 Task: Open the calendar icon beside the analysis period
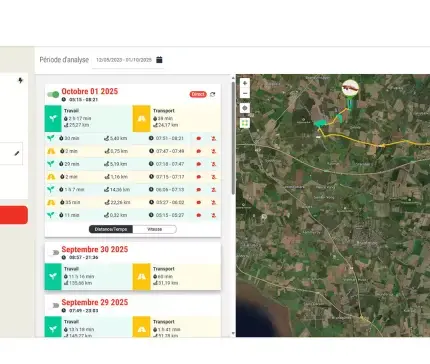[159, 60]
